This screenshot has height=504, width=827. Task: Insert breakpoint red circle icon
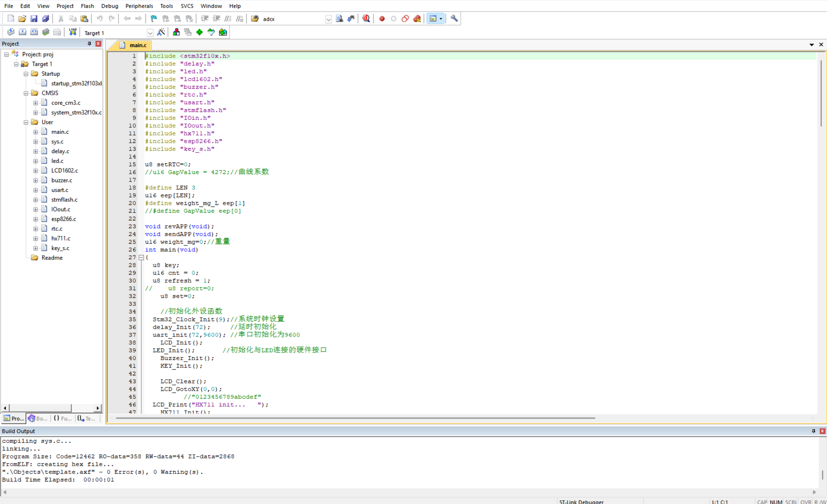pyautogui.click(x=382, y=19)
